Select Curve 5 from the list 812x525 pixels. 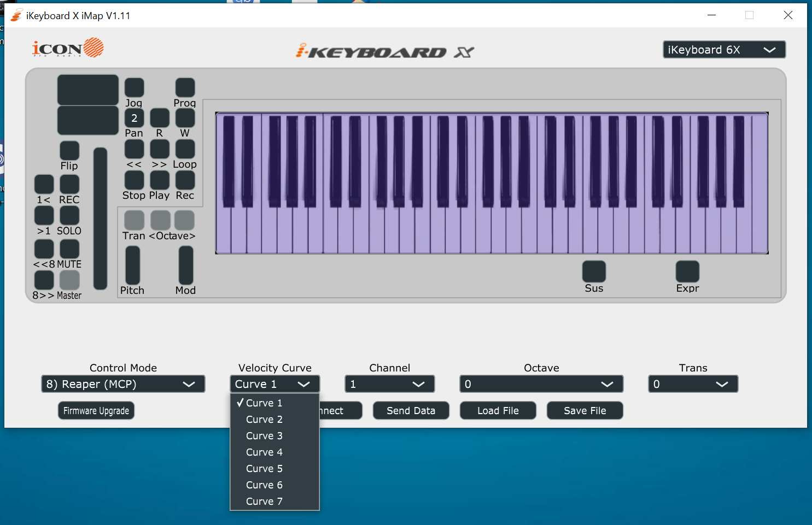274,469
